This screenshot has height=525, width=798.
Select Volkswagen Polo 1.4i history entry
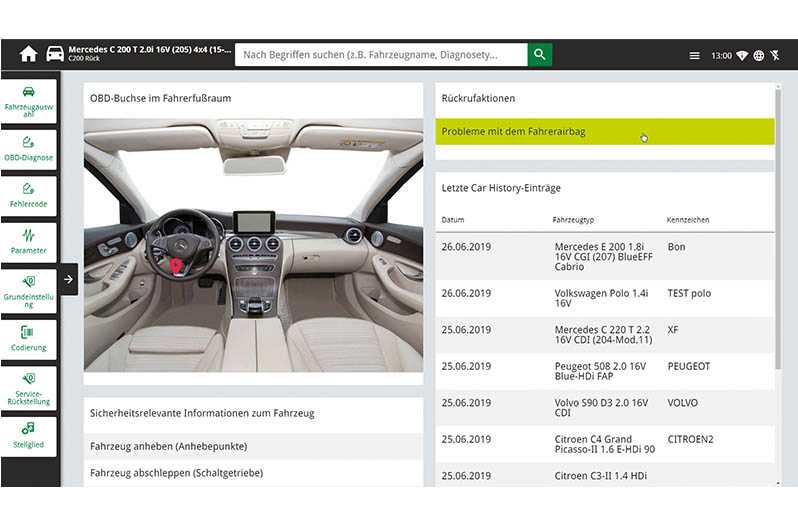[604, 299]
